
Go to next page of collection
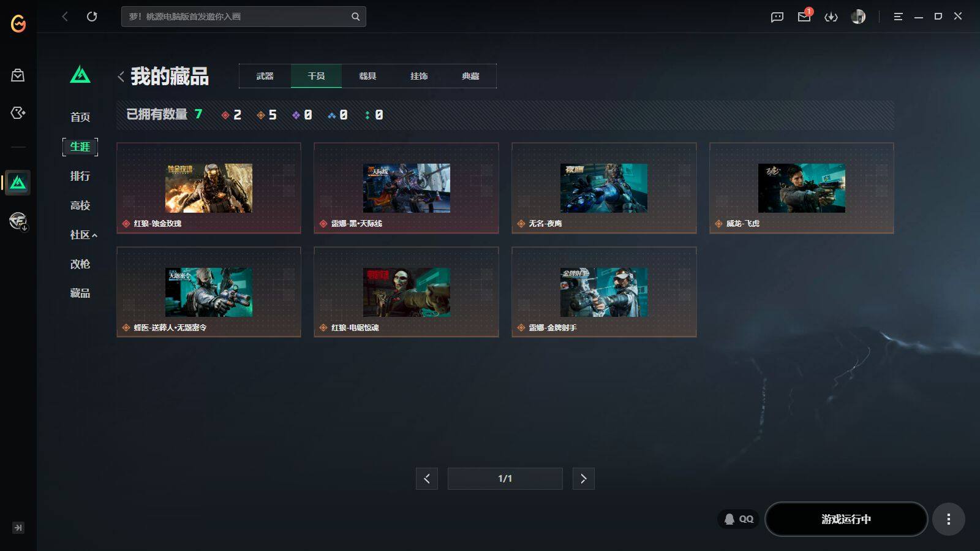[583, 479]
